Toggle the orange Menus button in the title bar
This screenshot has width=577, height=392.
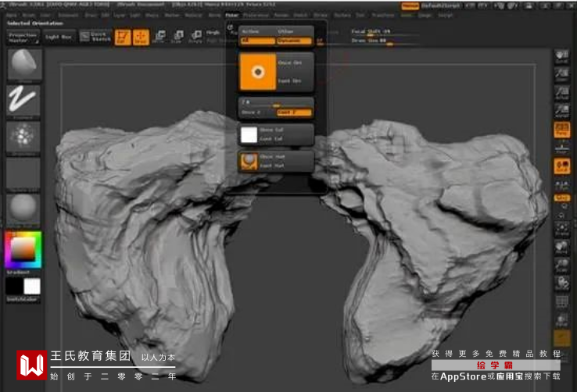pyautogui.click(x=410, y=6)
